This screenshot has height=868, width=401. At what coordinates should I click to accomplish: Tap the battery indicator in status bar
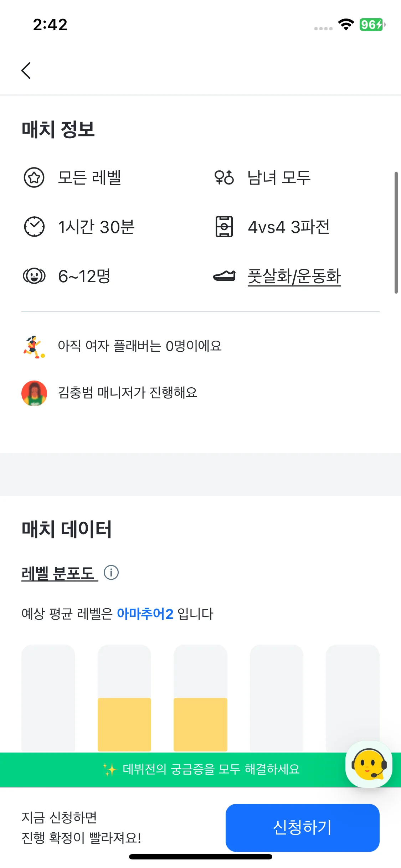coord(372,25)
